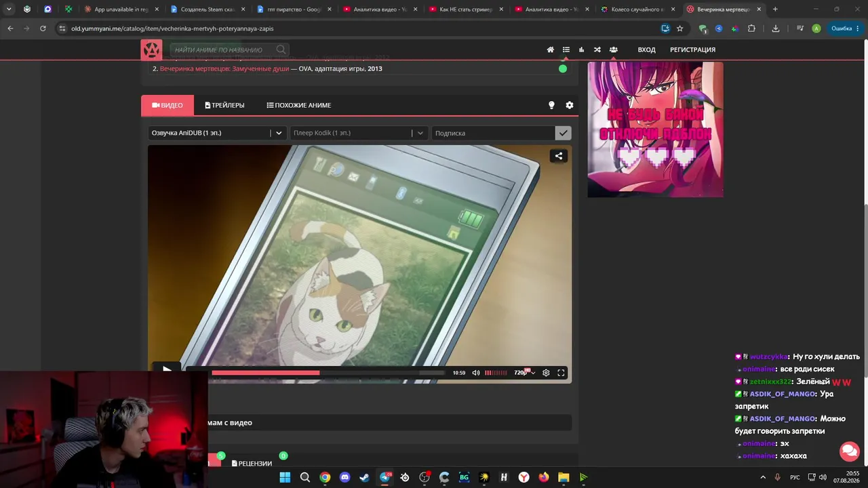The height and width of the screenshot is (488, 868).
Task: Open Firefox from the taskbar
Action: 544,477
